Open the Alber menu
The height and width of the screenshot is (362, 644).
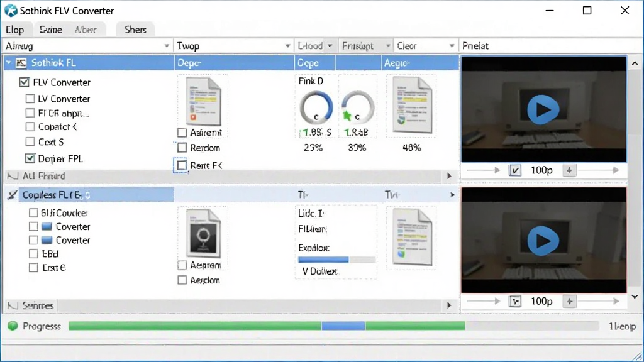[86, 30]
